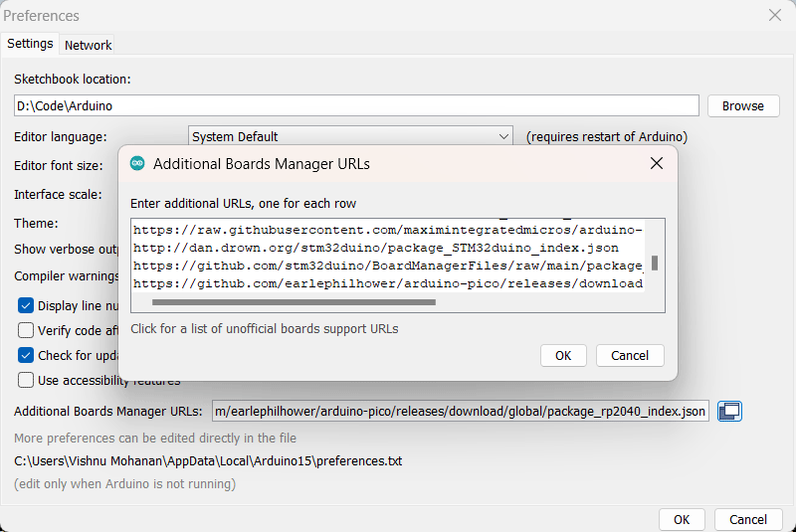Click Browse for sketchbook location

pos(743,106)
